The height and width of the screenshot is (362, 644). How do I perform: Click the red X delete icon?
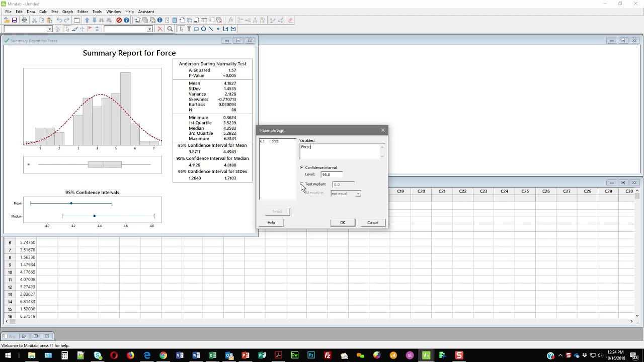tap(160, 29)
